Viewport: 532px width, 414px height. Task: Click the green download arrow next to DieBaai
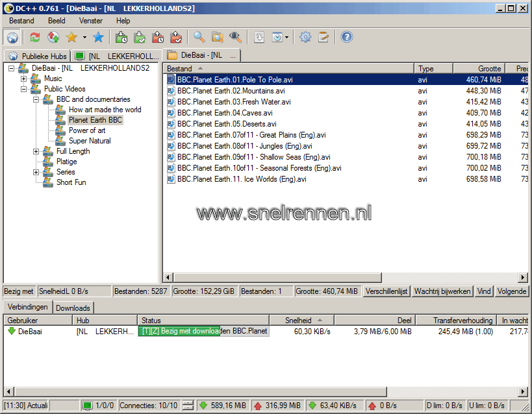click(12, 332)
